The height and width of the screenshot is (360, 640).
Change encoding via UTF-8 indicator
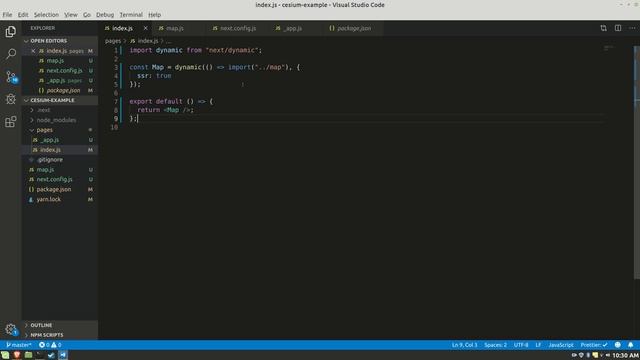521,345
